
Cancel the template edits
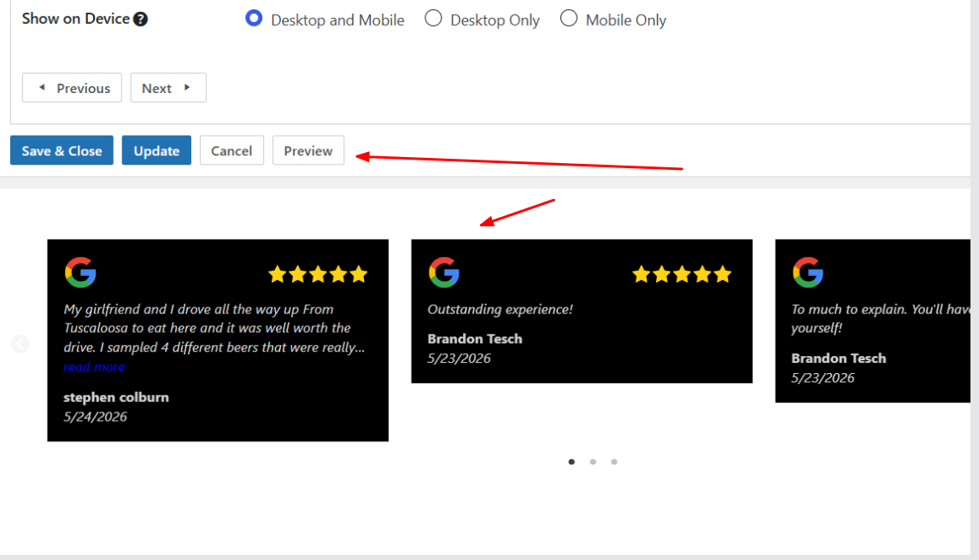pyautogui.click(x=232, y=150)
